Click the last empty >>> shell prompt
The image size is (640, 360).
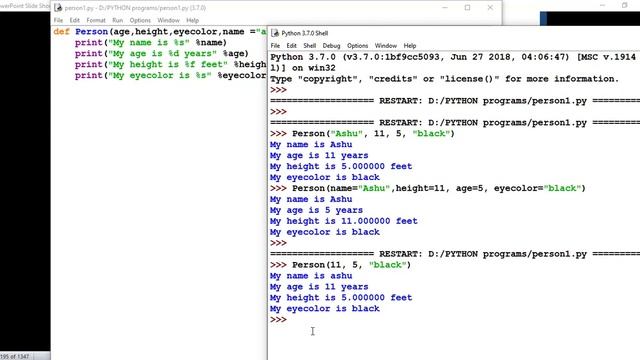(278, 320)
